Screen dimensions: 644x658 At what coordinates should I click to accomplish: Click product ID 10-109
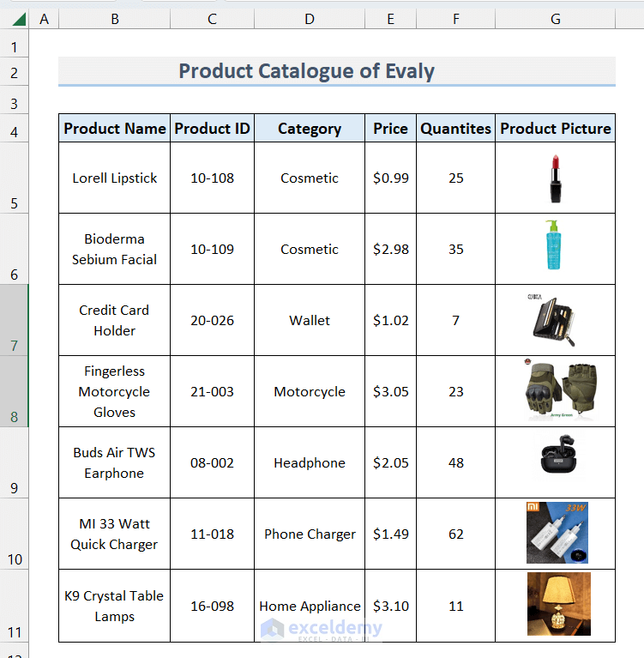pyautogui.click(x=213, y=249)
